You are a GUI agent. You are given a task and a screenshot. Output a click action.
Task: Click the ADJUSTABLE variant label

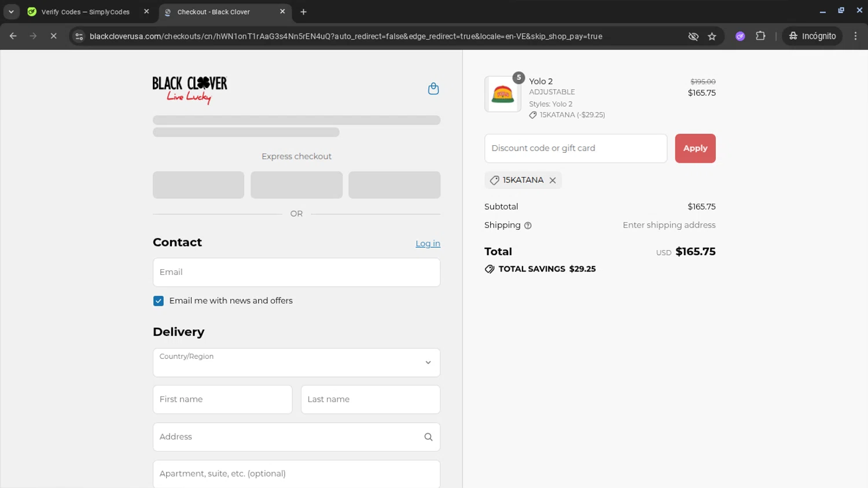click(x=551, y=92)
